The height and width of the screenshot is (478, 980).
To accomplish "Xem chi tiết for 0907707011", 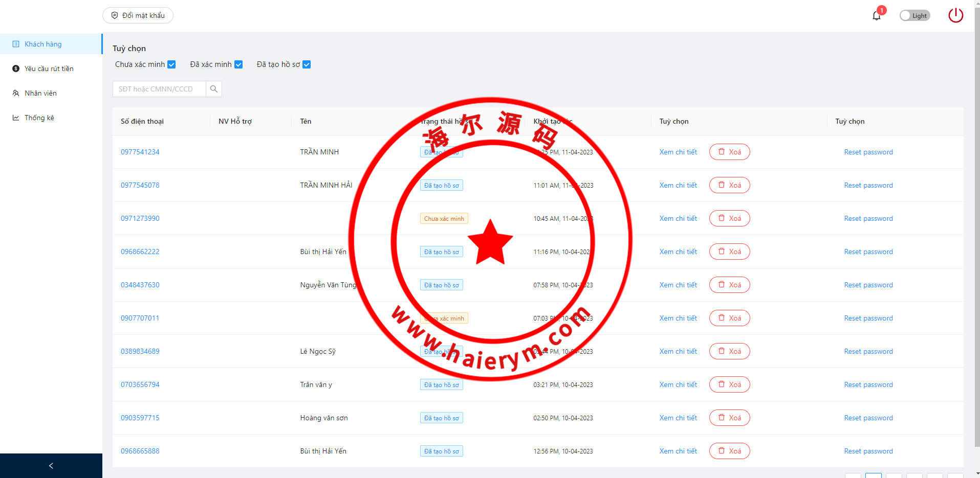I will [678, 318].
